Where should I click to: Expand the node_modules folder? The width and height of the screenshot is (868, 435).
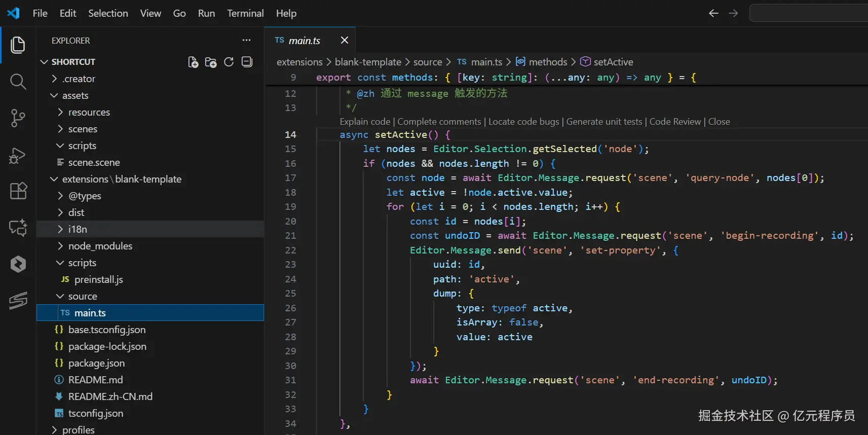coord(100,246)
